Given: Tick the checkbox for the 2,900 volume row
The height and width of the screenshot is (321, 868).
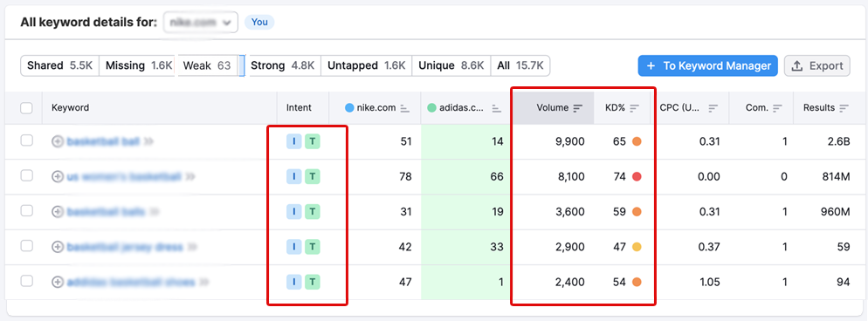Looking at the screenshot, I should coord(26,246).
